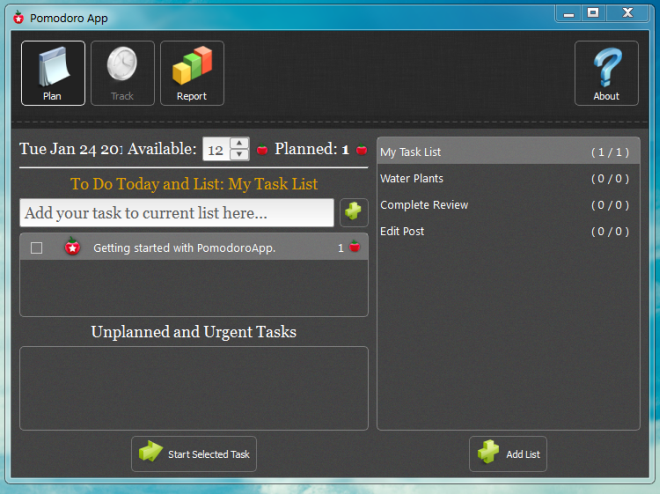The width and height of the screenshot is (660, 494).
Task: Maximize the Pomodoro App window
Action: pyautogui.click(x=593, y=13)
